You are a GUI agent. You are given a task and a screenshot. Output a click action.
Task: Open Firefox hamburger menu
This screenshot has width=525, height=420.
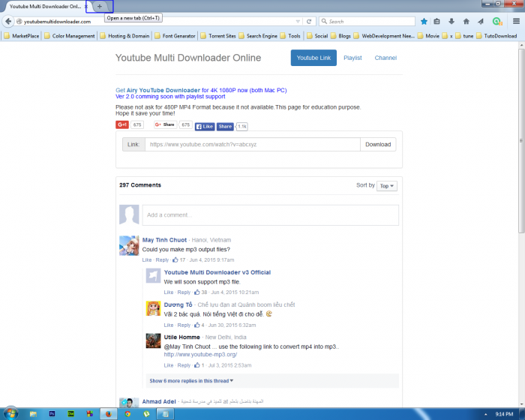click(x=516, y=22)
